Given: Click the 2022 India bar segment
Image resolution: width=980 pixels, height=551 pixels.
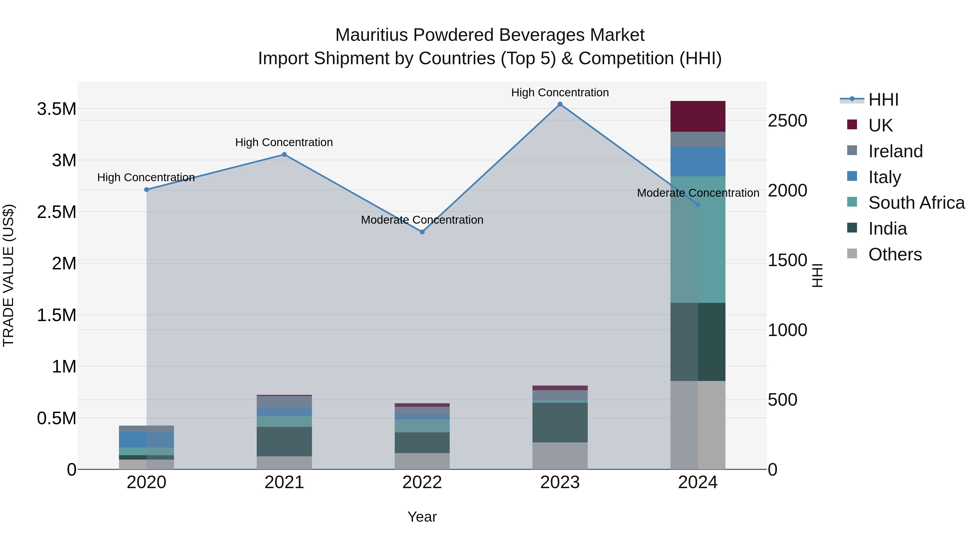Looking at the screenshot, I should click(x=422, y=443).
